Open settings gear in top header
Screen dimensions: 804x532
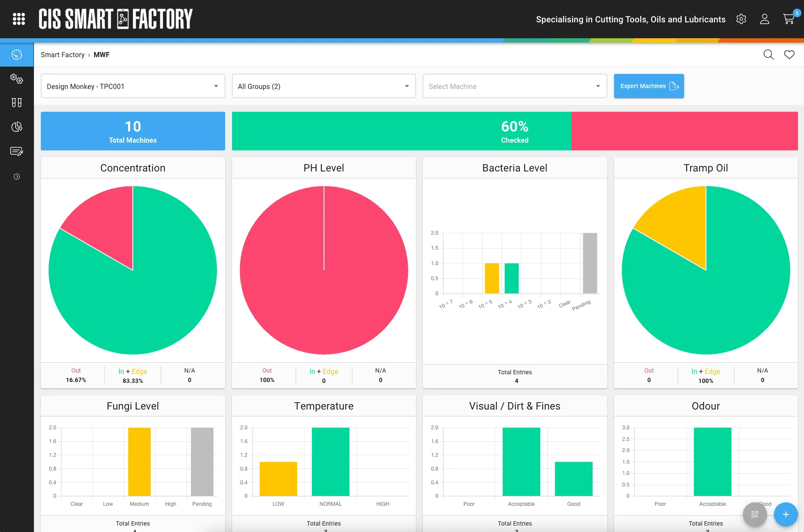[741, 19]
